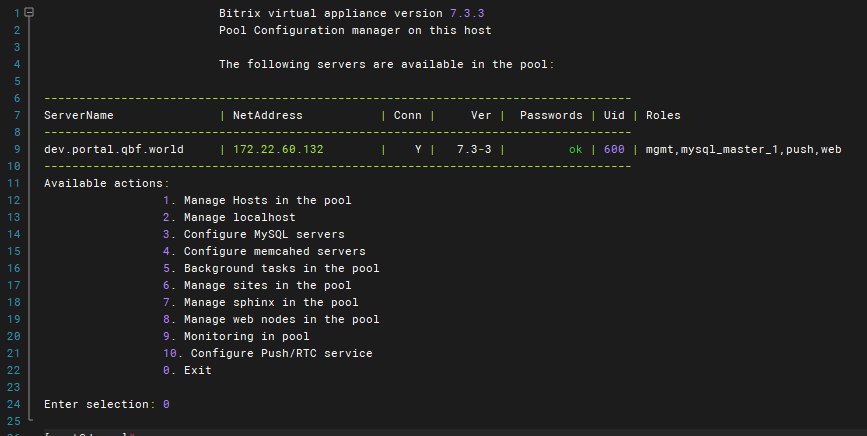The height and width of the screenshot is (436, 867).
Task: Click line number 12 in the gutter
Action: (13, 200)
